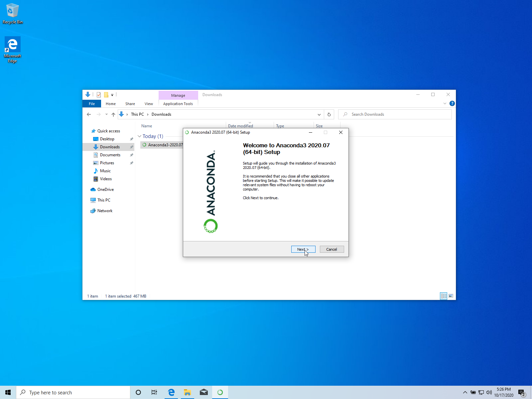Select Quick access in navigation pane
Viewport: 532px width, 399px height.
108,131
